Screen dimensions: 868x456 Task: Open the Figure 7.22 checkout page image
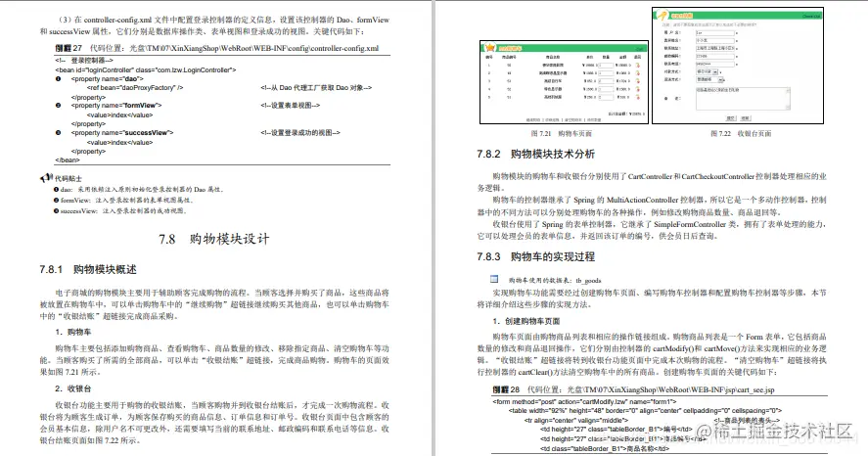tap(738, 66)
